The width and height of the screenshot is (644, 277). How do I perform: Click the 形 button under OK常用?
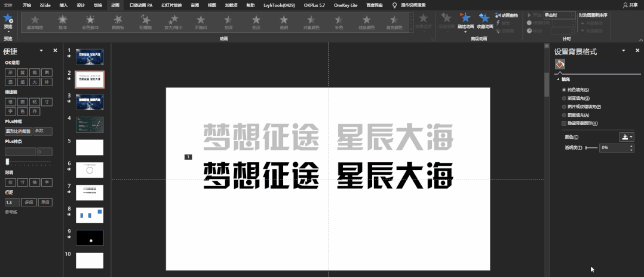click(x=10, y=72)
